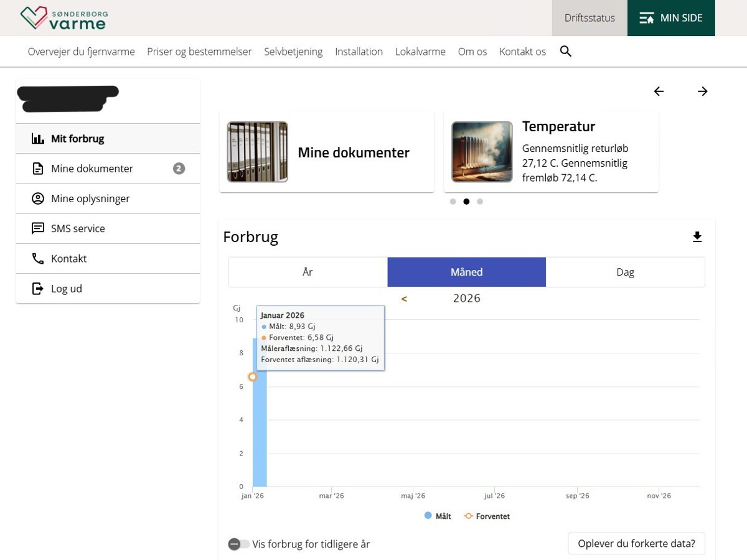
Task: Click Oplever du forkerte data? button
Action: click(x=636, y=543)
